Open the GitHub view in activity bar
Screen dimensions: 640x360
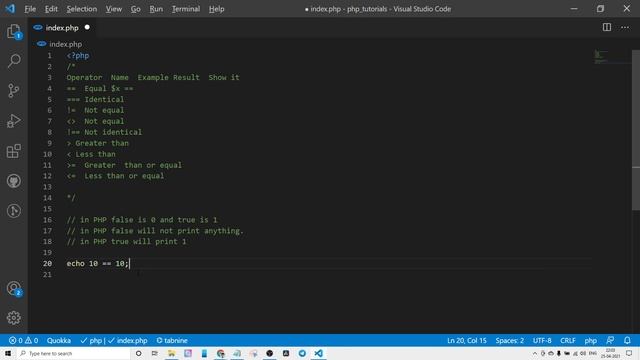pos(13,181)
